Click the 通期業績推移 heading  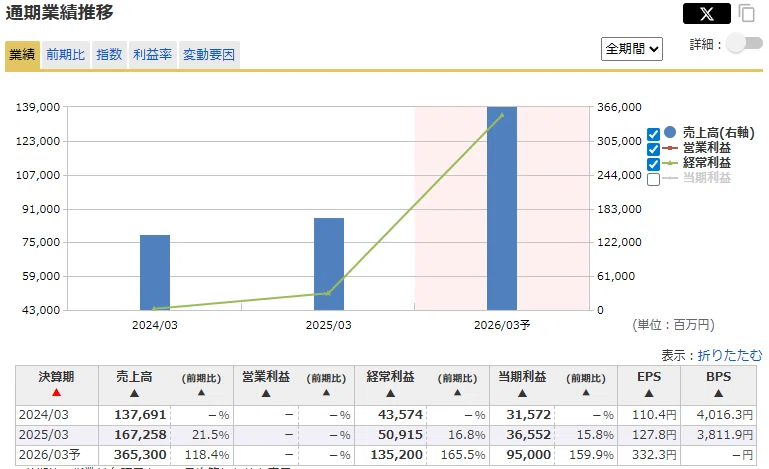coord(59,12)
